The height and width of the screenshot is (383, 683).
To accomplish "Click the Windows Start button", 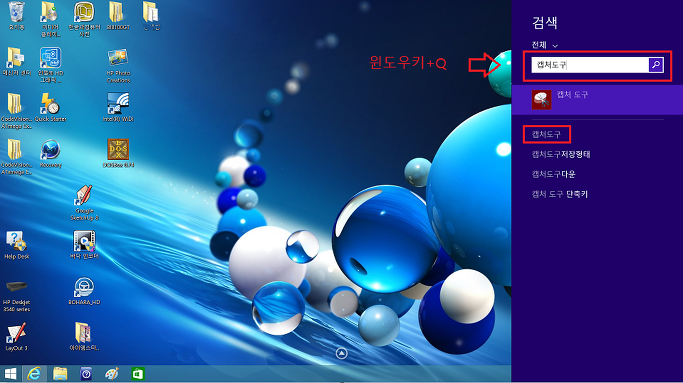I will tap(10, 374).
